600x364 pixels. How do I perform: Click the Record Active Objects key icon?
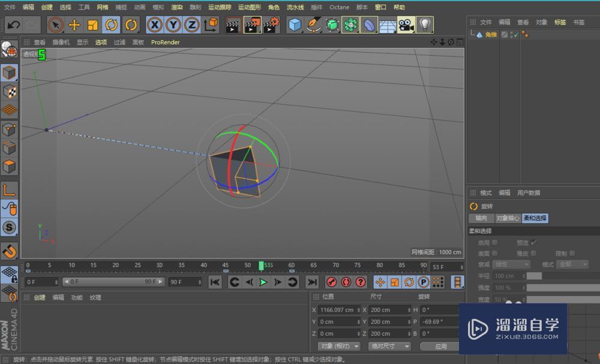(x=331, y=282)
